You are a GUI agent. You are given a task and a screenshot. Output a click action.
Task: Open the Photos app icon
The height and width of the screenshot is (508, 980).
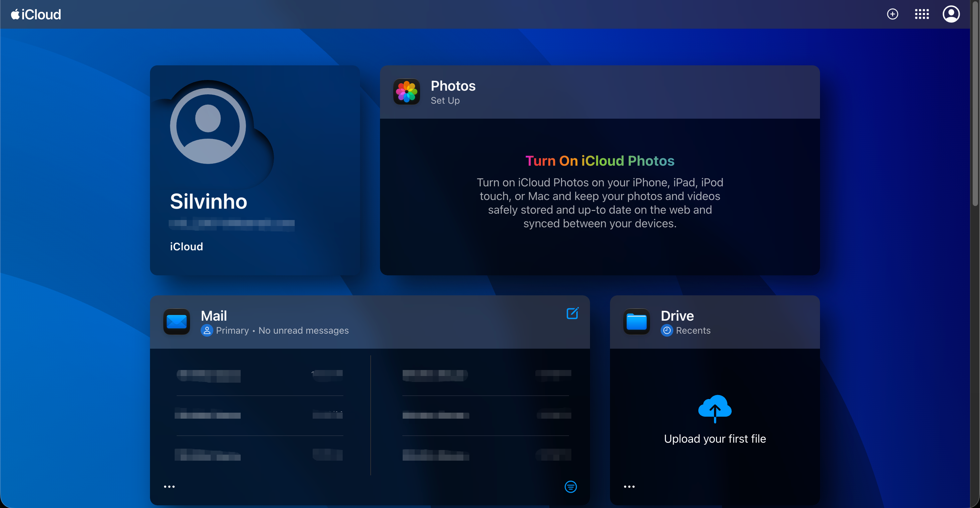[406, 92]
